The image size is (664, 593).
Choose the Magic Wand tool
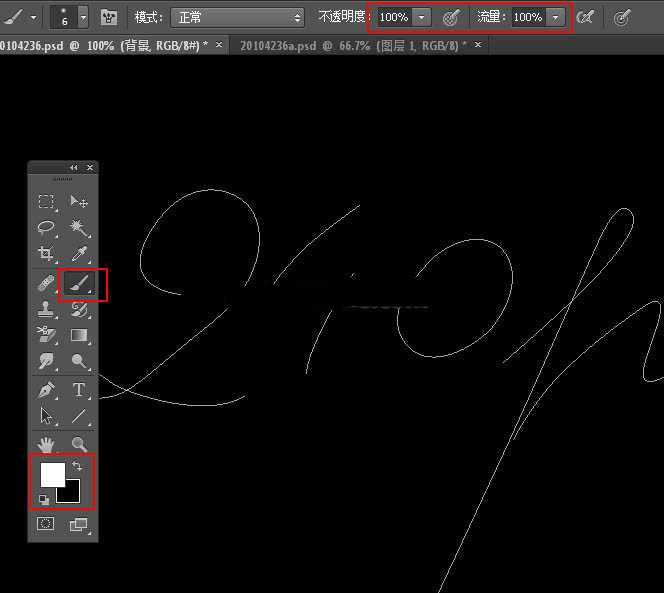click(x=79, y=228)
